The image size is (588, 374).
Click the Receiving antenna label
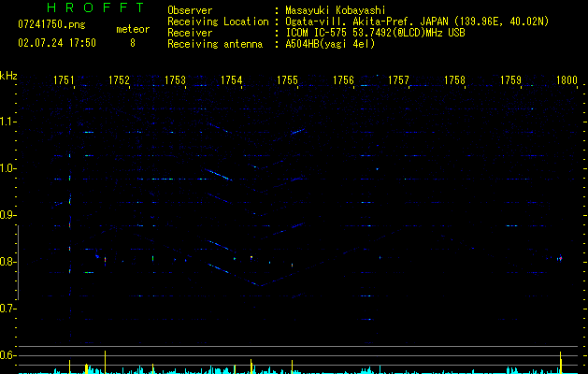215,44
